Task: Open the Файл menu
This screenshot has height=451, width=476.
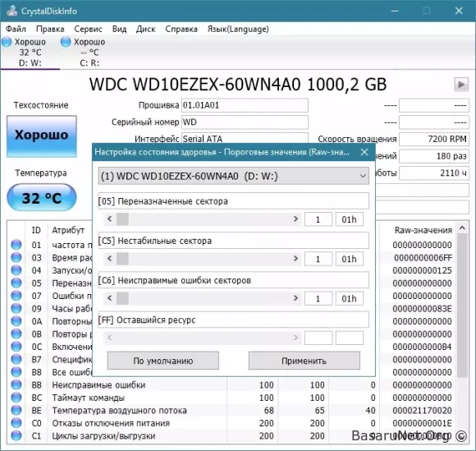Action: pyautogui.click(x=16, y=29)
